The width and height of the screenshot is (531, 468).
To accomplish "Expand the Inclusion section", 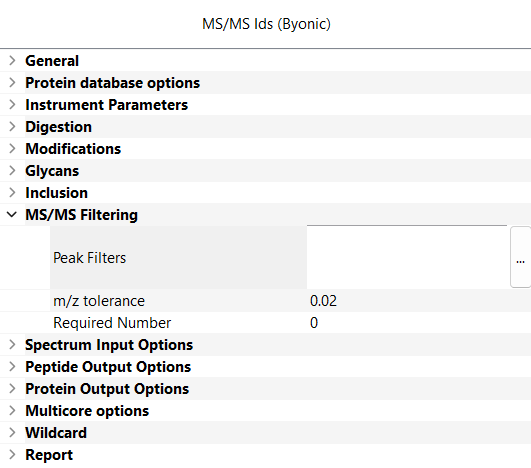I will point(12,193).
